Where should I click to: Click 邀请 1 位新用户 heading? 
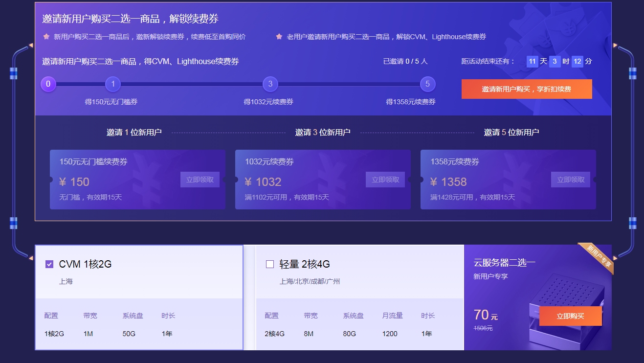pyautogui.click(x=134, y=132)
